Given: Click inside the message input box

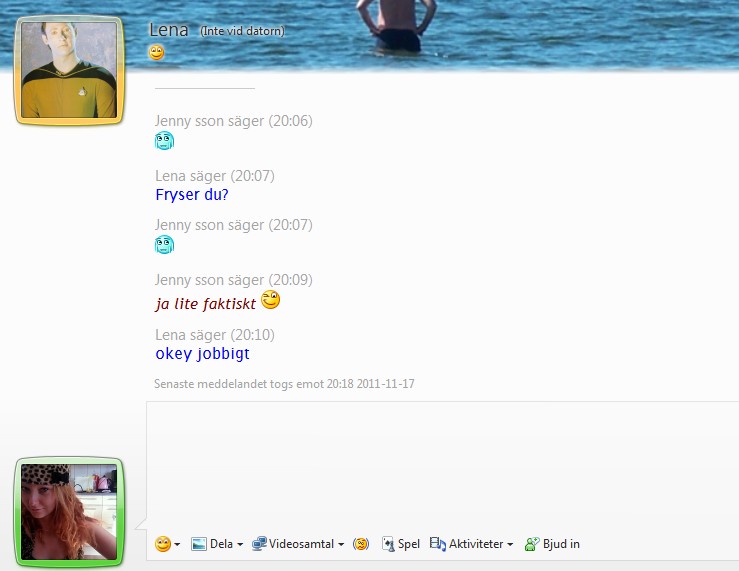Looking at the screenshot, I should click(x=443, y=466).
